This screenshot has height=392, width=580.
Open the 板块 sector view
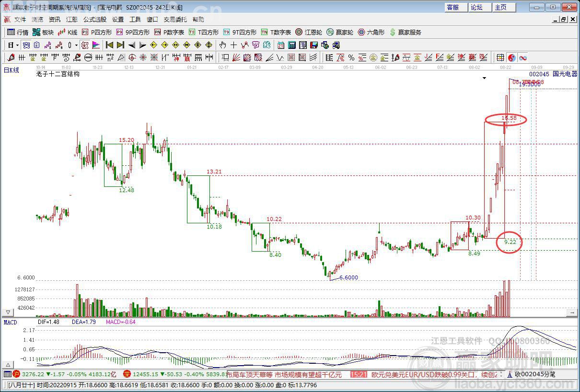43,32
